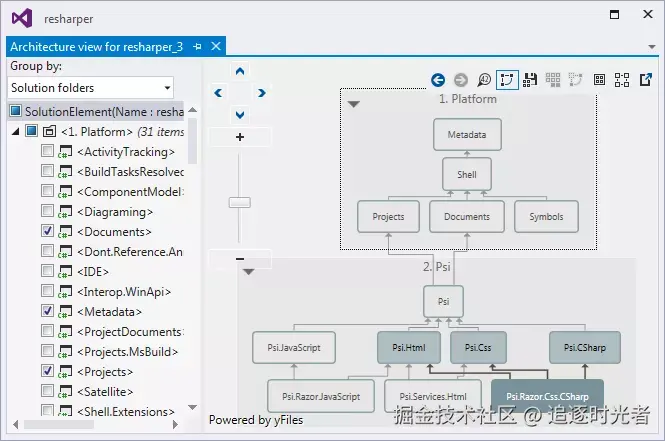Zoom in with the plus button
The image size is (665, 441).
pos(240,137)
